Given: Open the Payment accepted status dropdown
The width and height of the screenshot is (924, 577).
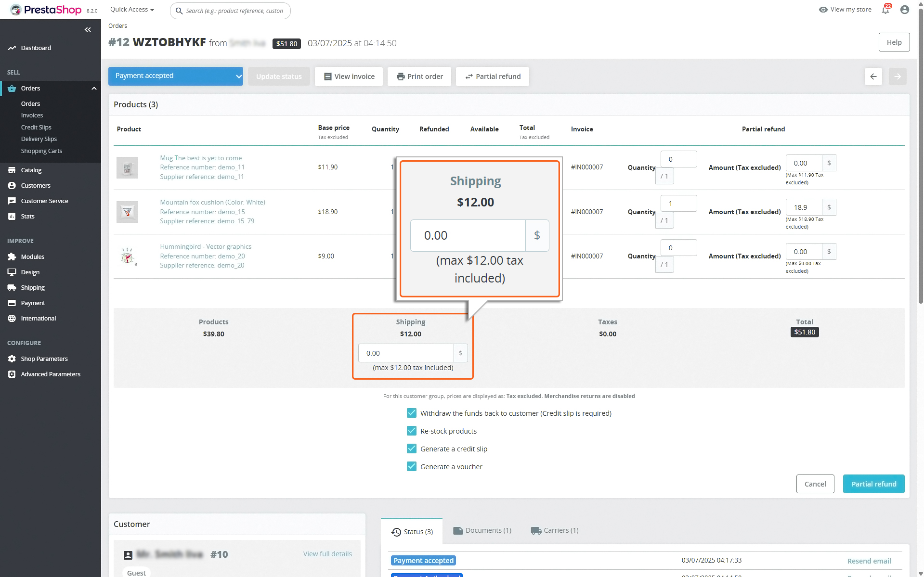Looking at the screenshot, I should (x=176, y=76).
